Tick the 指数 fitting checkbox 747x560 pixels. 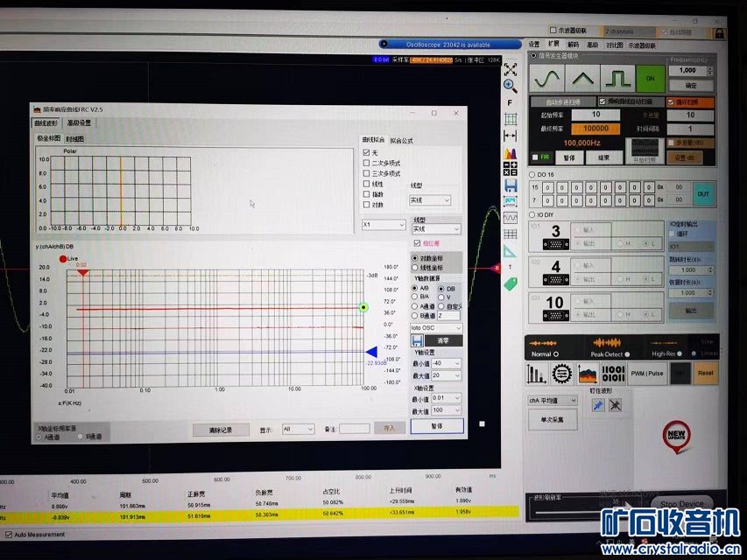[x=366, y=194]
